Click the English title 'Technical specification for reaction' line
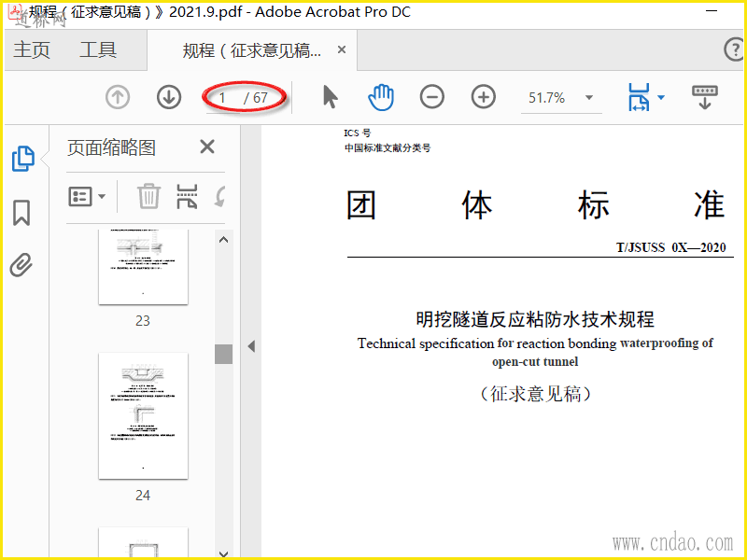 [535, 343]
